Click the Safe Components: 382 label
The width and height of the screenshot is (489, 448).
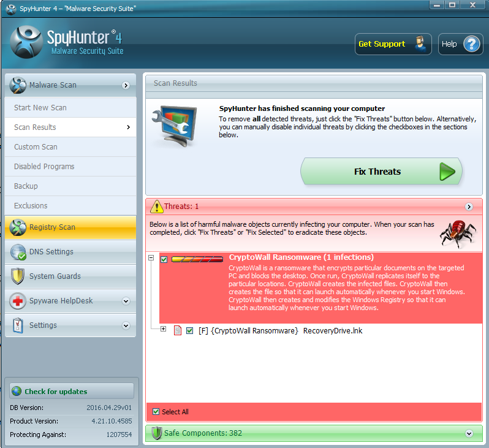pyautogui.click(x=203, y=433)
